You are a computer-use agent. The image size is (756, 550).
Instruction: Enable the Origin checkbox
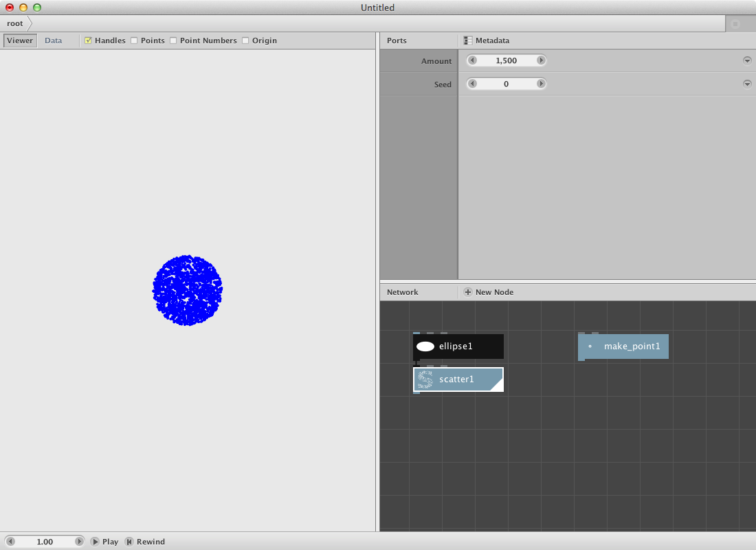pos(245,41)
